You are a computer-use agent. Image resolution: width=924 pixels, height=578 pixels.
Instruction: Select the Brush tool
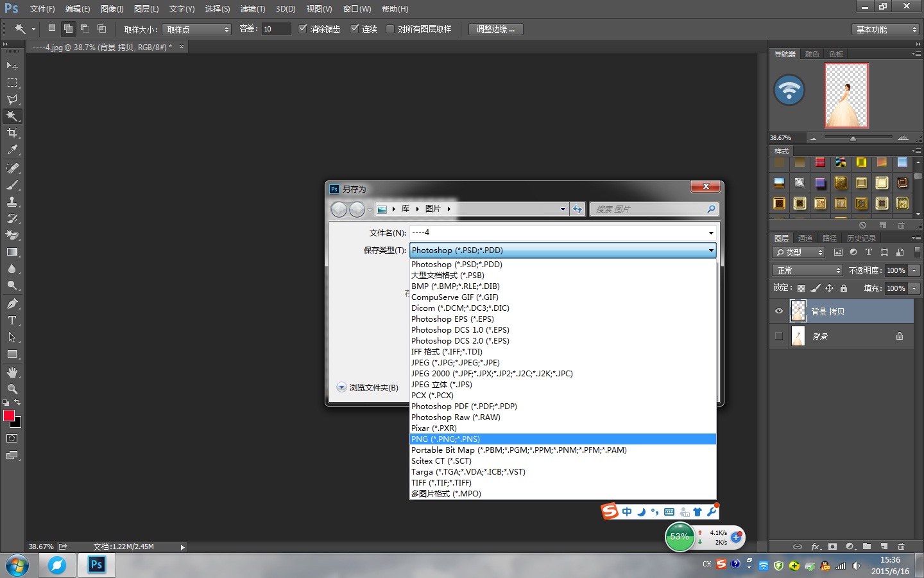point(12,185)
